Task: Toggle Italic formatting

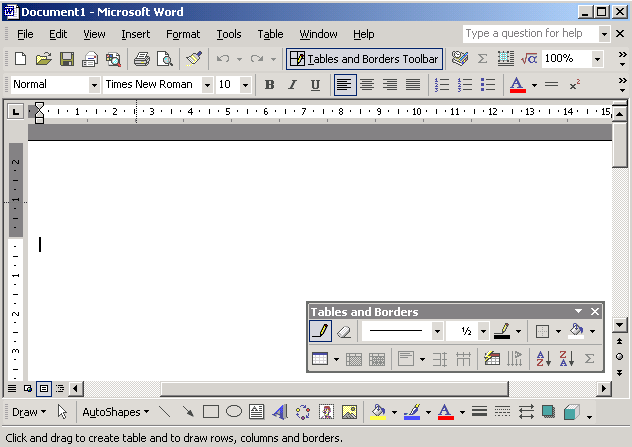Action: (x=292, y=85)
